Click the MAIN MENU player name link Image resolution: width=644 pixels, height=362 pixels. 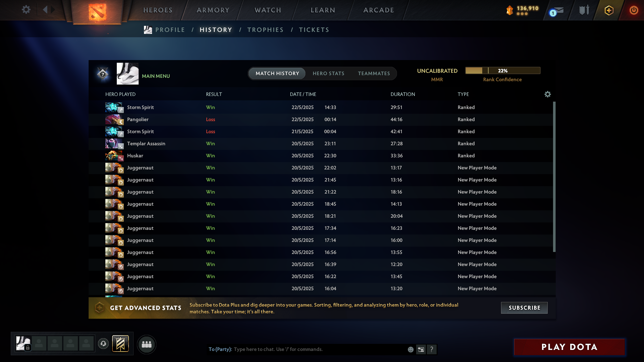click(156, 76)
